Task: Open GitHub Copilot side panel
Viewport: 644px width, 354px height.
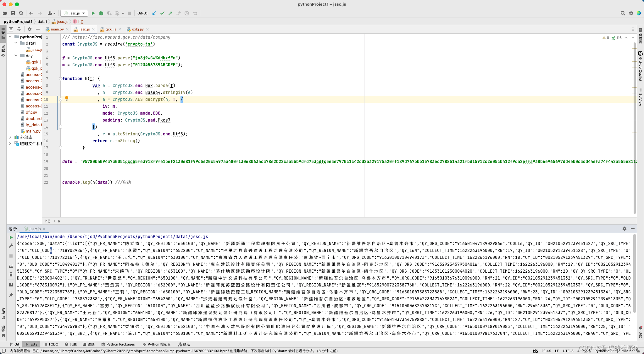Action: click(x=640, y=66)
